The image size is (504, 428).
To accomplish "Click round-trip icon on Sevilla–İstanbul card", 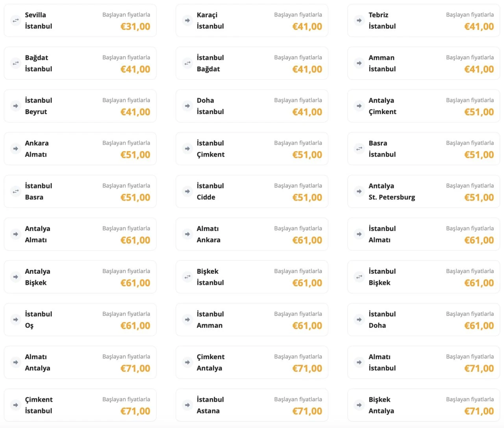I will 16,20.
